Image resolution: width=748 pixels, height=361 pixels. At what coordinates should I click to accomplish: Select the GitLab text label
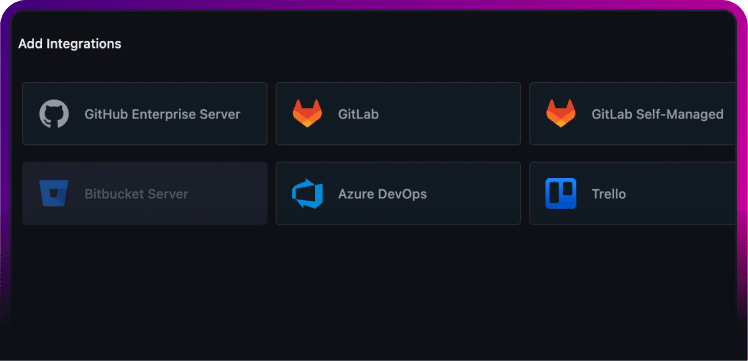point(358,114)
